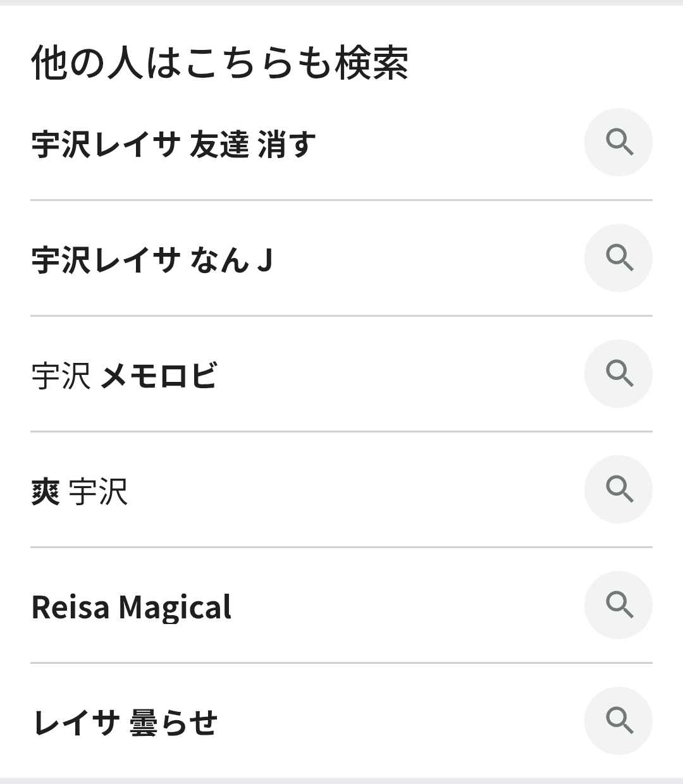This screenshot has height=784, width=683.
Task: Choose the 爽 宇沢 search suggestion
Action: pos(80,491)
